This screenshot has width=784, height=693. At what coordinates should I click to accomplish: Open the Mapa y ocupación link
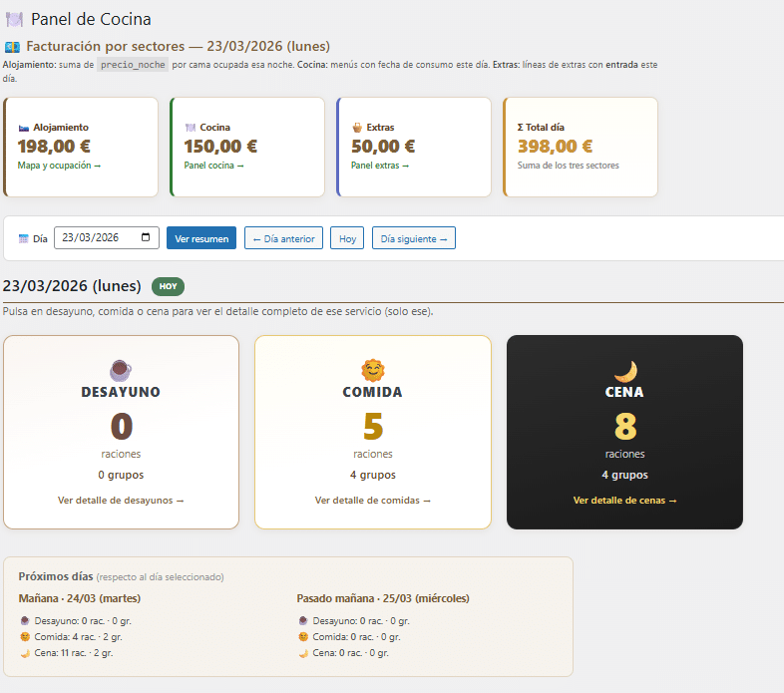(59, 166)
